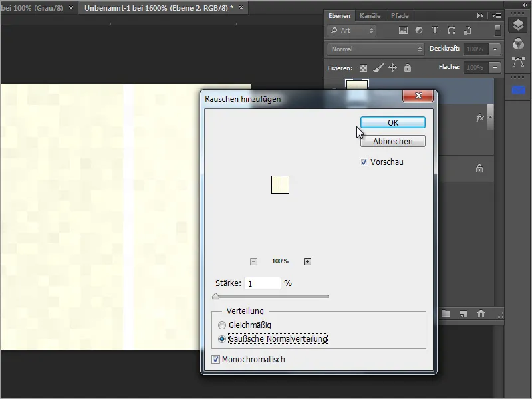
Task: Lock transparent pixels next to Fixieren
Action: tap(363, 68)
